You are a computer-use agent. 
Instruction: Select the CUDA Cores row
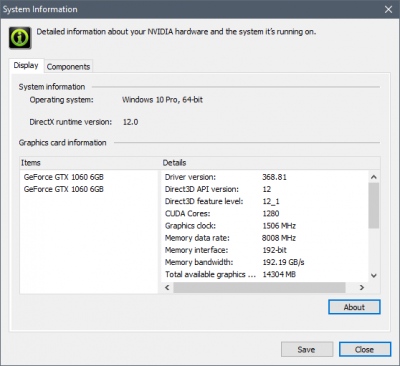click(x=265, y=214)
